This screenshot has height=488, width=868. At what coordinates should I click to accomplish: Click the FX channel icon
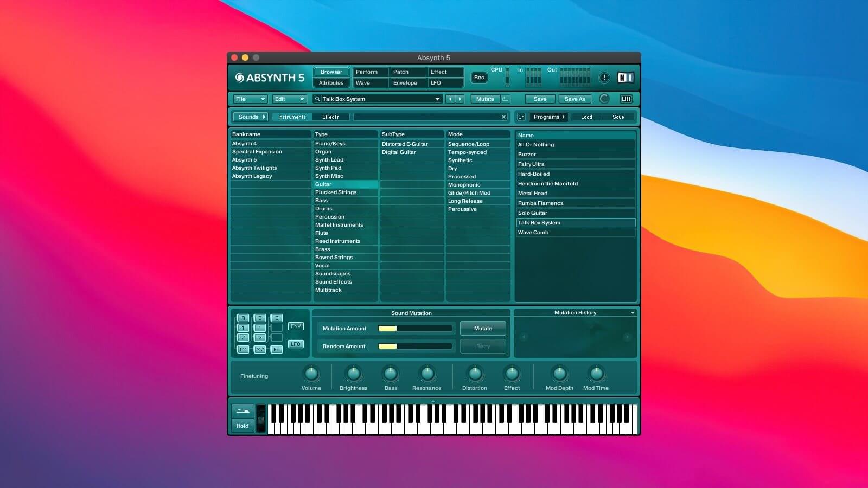click(x=276, y=350)
